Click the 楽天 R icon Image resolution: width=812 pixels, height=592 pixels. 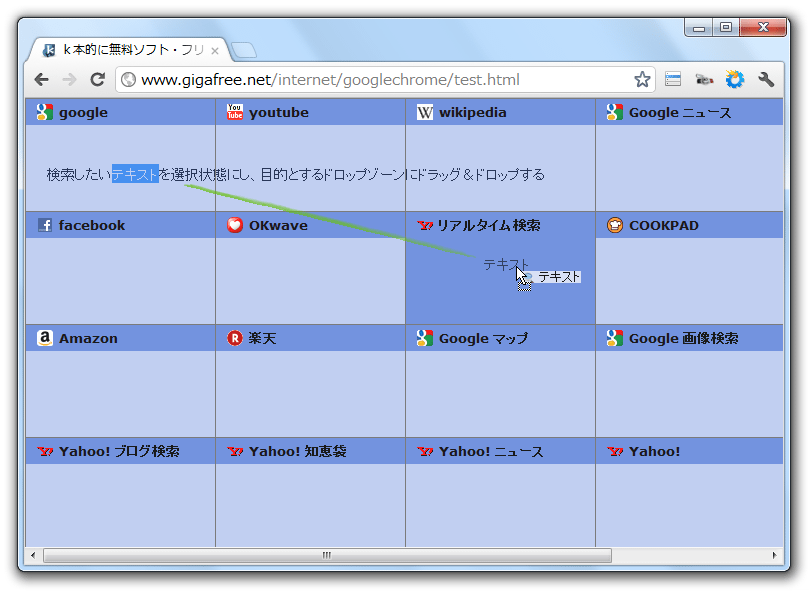tap(235, 338)
